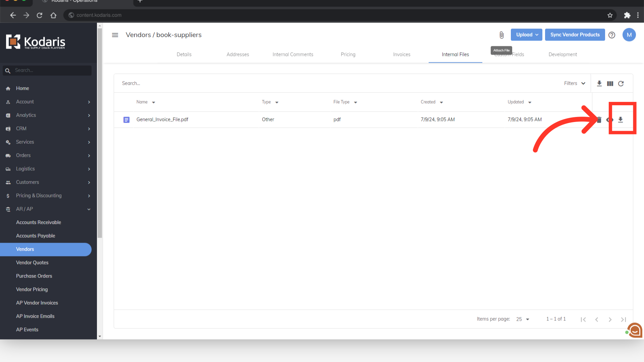Refresh the internal files table
Screen dimensions: 644x362
621,83
